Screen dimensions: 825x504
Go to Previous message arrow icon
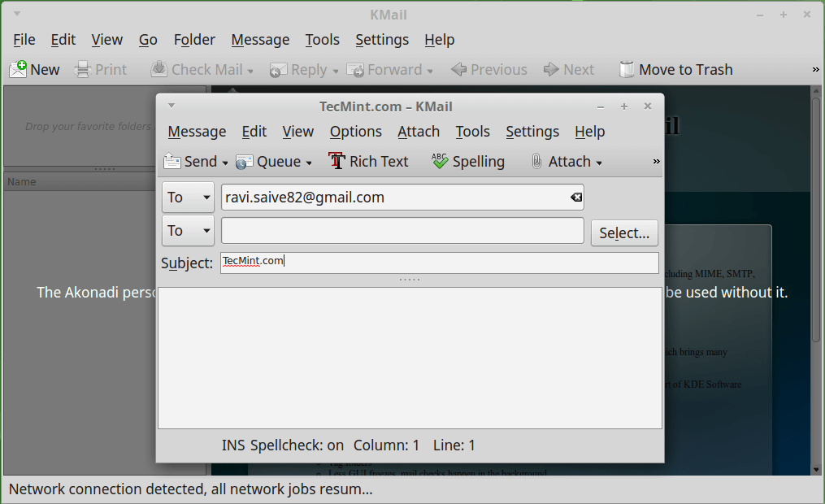tap(458, 69)
